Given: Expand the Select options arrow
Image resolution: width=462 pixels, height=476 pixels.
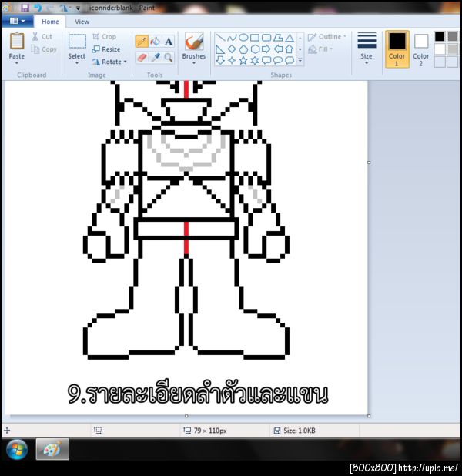Looking at the screenshot, I should (77, 63).
